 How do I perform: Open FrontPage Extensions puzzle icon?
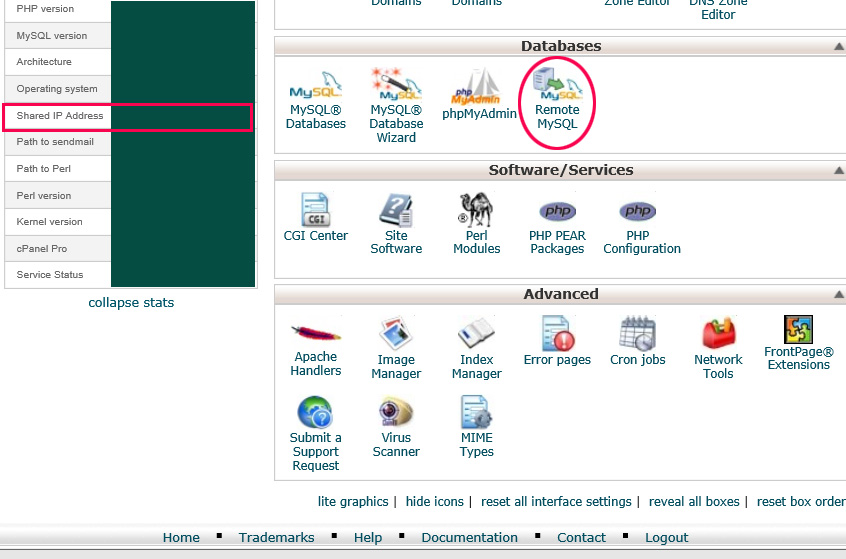tap(799, 329)
